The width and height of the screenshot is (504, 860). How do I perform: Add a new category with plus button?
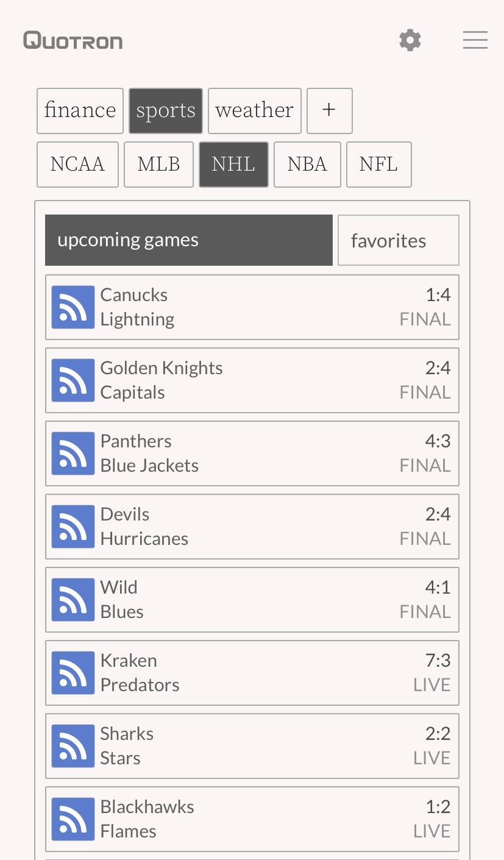click(329, 111)
